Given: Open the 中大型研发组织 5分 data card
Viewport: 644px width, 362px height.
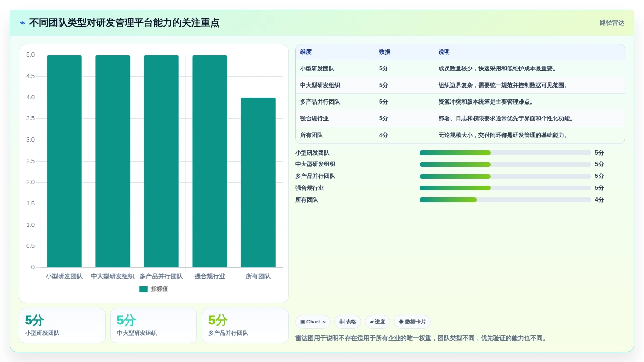Looking at the screenshot, I should click(154, 326).
